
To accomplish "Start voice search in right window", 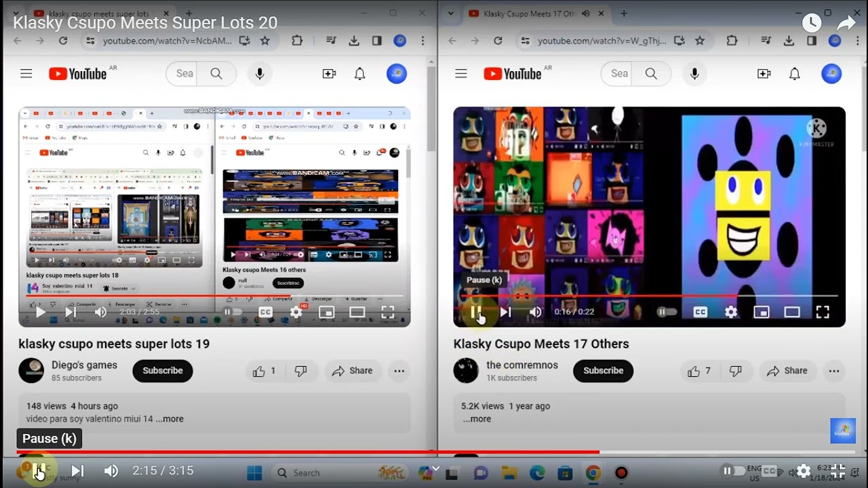I will [x=694, y=74].
